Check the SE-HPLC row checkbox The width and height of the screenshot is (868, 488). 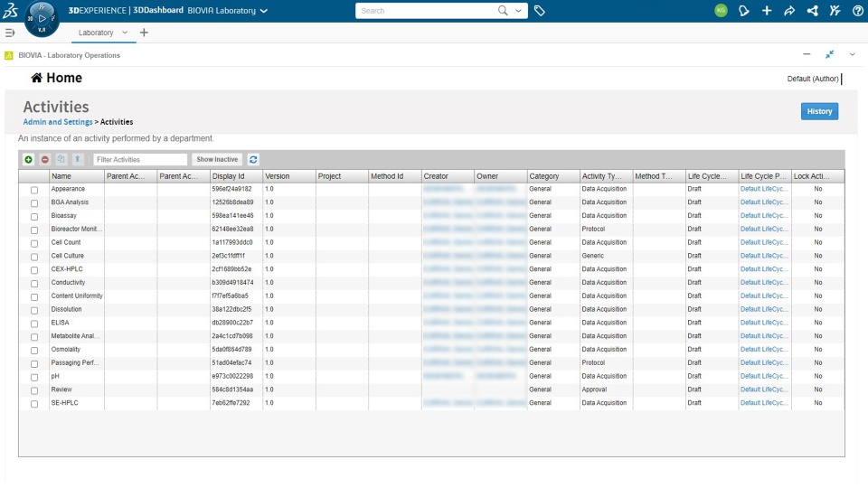[34, 404]
